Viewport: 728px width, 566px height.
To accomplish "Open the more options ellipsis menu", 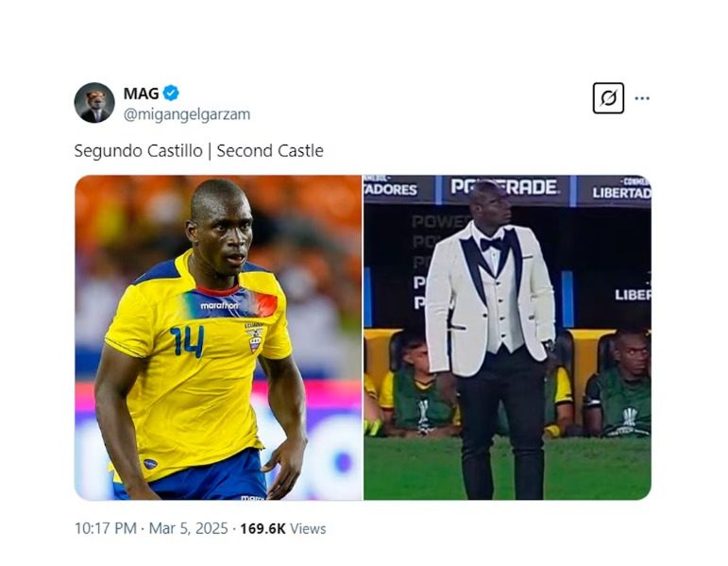I will point(642,98).
